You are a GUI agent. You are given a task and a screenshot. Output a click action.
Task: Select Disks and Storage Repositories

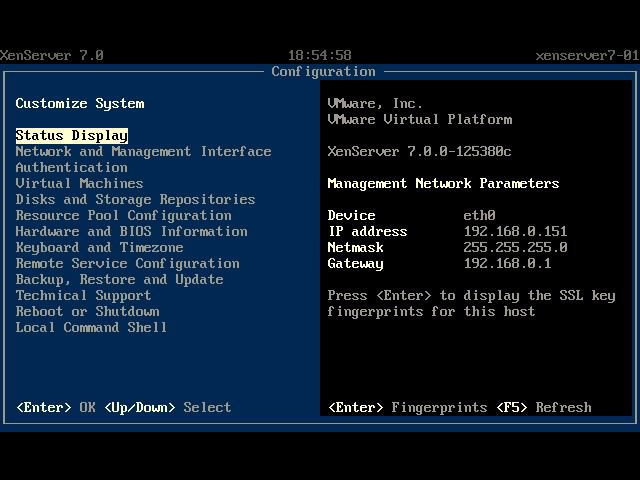[135, 199]
